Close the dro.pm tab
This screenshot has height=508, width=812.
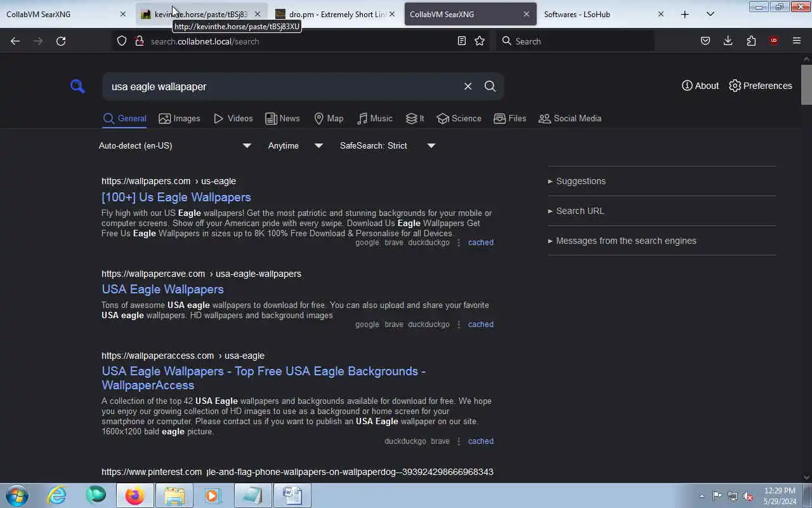click(391, 14)
